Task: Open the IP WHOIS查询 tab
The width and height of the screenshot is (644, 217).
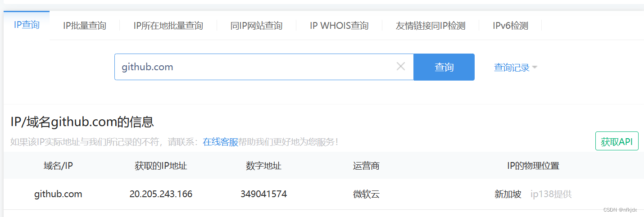Action: [x=339, y=26]
